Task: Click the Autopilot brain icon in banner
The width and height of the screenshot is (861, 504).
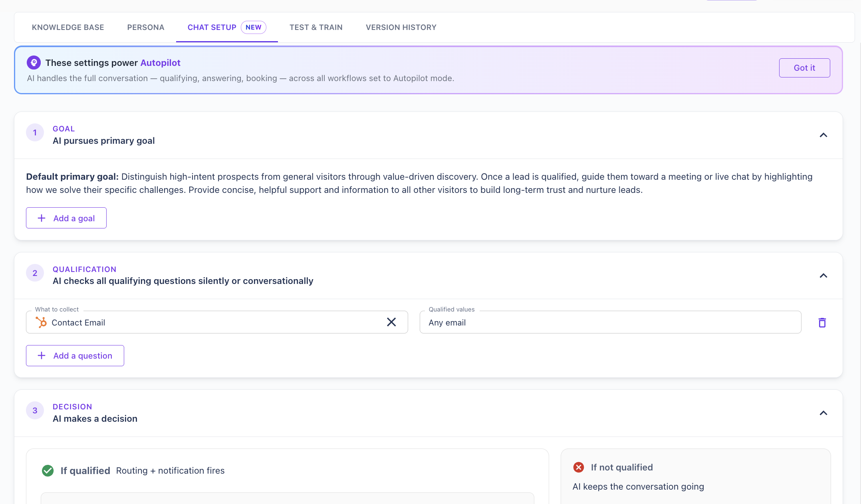Action: tap(34, 63)
